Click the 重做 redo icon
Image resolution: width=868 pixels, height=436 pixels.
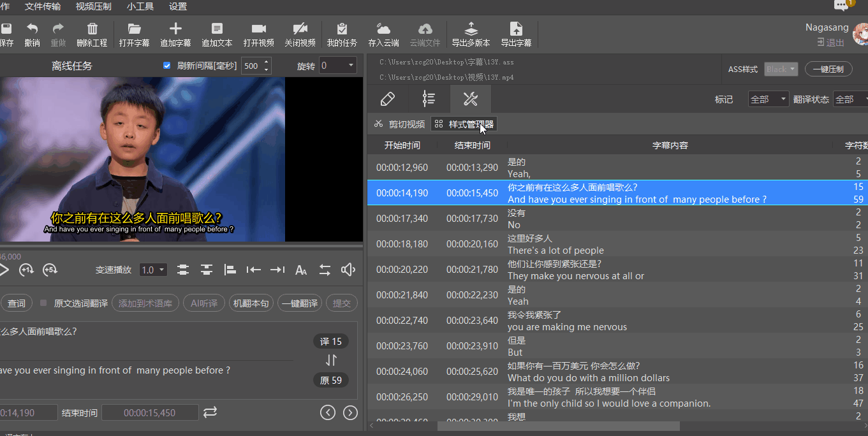coord(58,29)
